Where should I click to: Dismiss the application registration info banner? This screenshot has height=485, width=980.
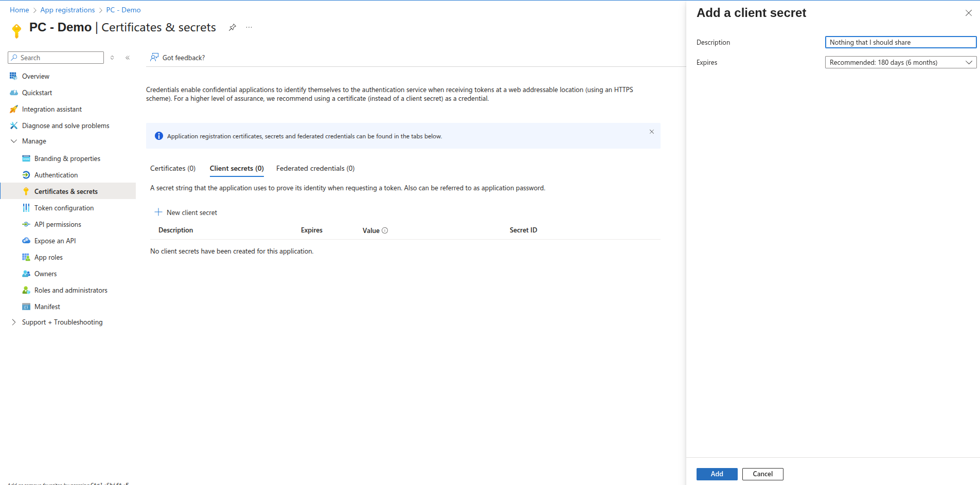[x=652, y=132]
